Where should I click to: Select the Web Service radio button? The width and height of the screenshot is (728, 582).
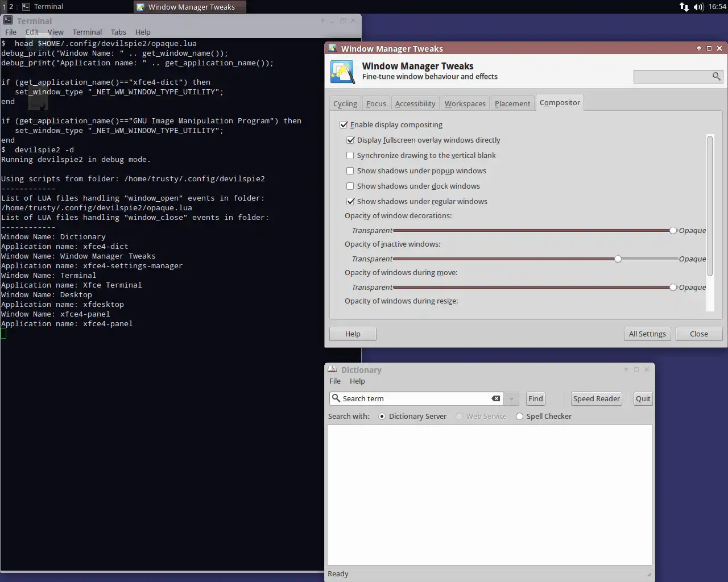(459, 416)
